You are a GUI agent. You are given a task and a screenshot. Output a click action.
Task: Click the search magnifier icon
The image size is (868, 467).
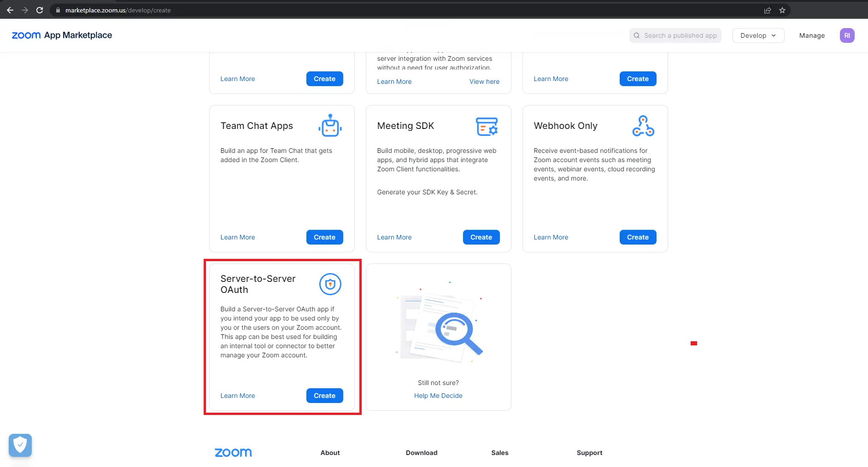(x=637, y=35)
